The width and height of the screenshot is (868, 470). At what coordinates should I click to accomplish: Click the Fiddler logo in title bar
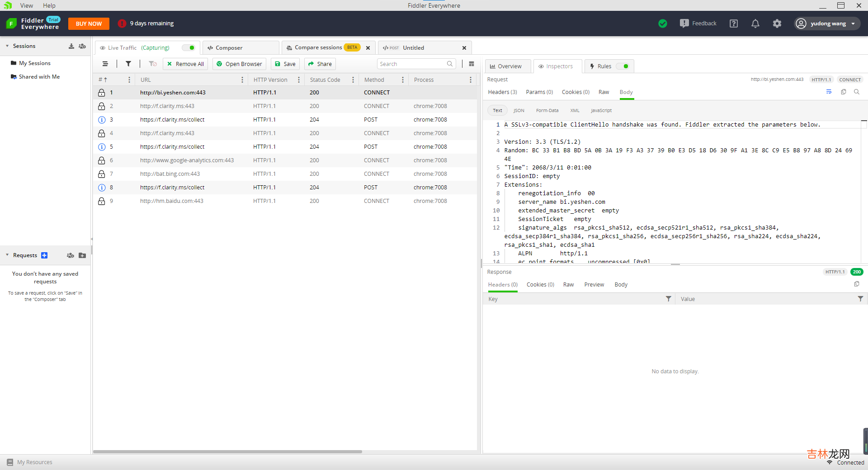(x=8, y=5)
